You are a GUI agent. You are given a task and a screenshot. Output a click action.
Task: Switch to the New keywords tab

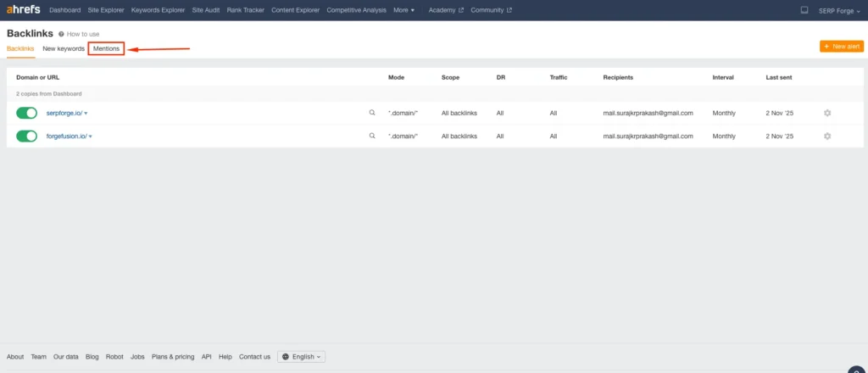[64, 49]
